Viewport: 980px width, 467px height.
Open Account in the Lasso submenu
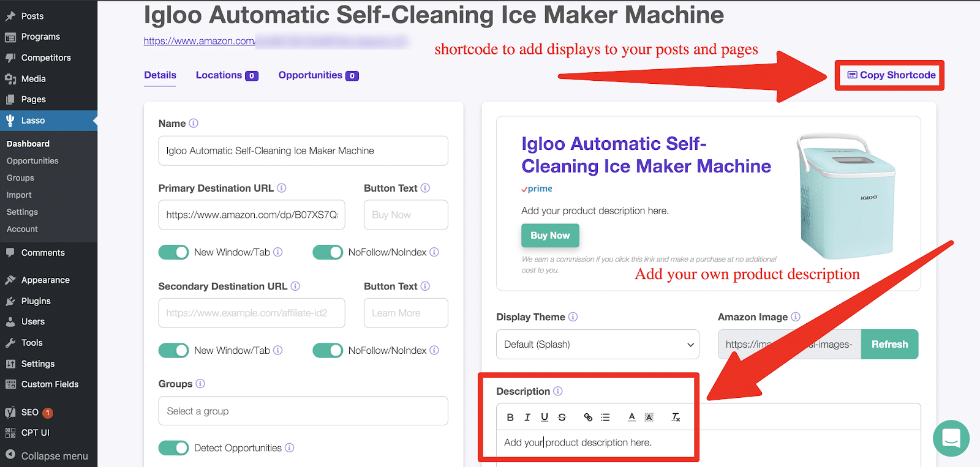tap(22, 229)
